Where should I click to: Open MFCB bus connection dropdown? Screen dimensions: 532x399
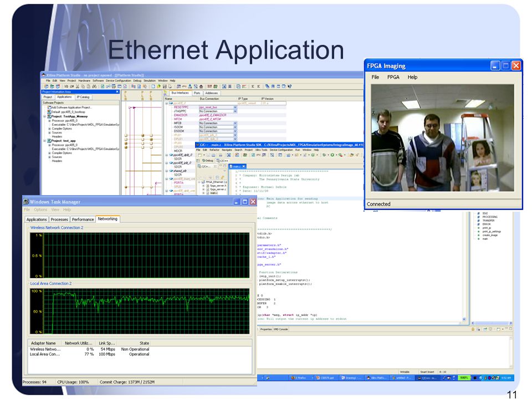235,123
